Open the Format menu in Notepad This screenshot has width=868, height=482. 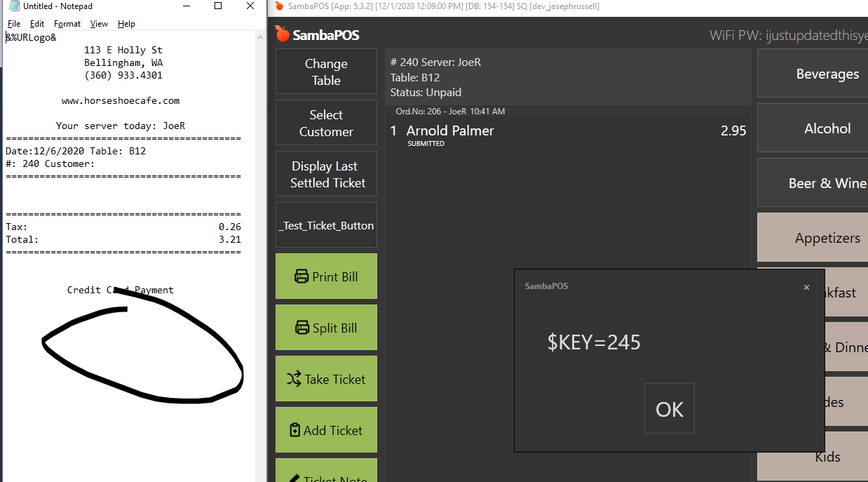67,24
